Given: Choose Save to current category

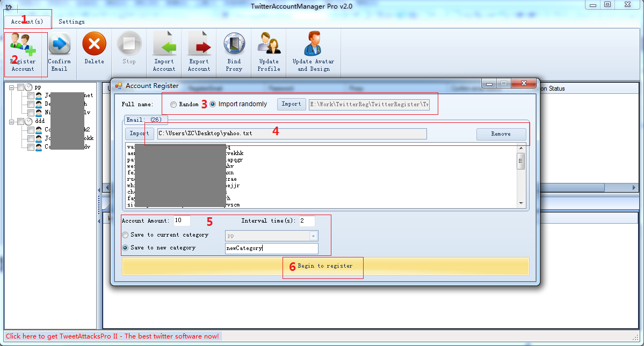Looking at the screenshot, I should coord(125,235).
